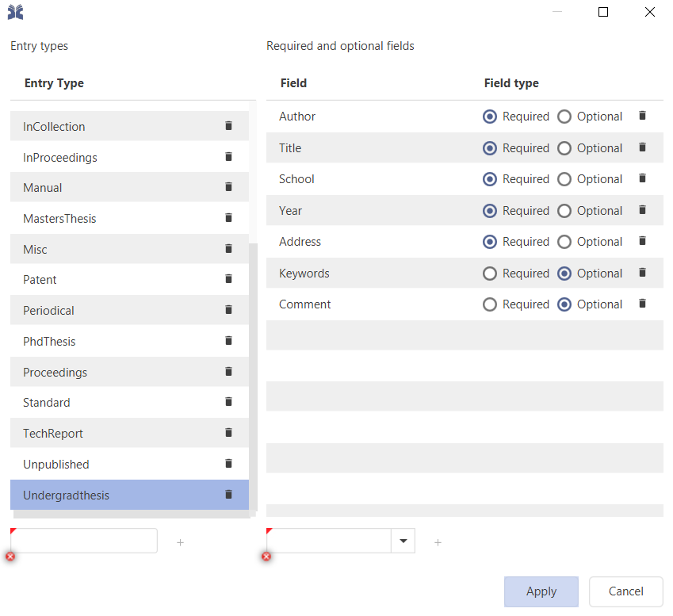Image resolution: width=673 pixels, height=616 pixels.
Task: Click the Cancel button
Action: (x=625, y=591)
